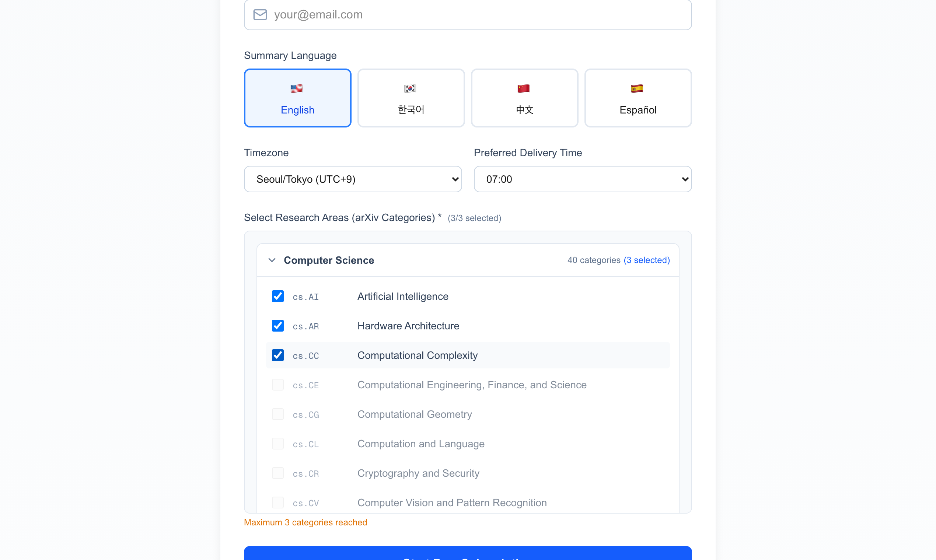Image resolution: width=936 pixels, height=560 pixels.
Task: Collapse the Computer Science section
Action: 272,260
